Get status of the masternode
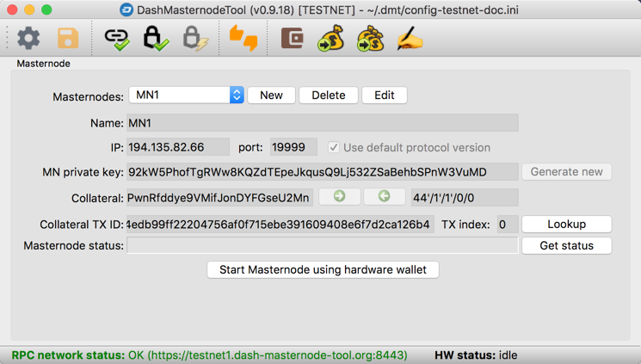Image resolution: width=641 pixels, height=364 pixels. [567, 245]
